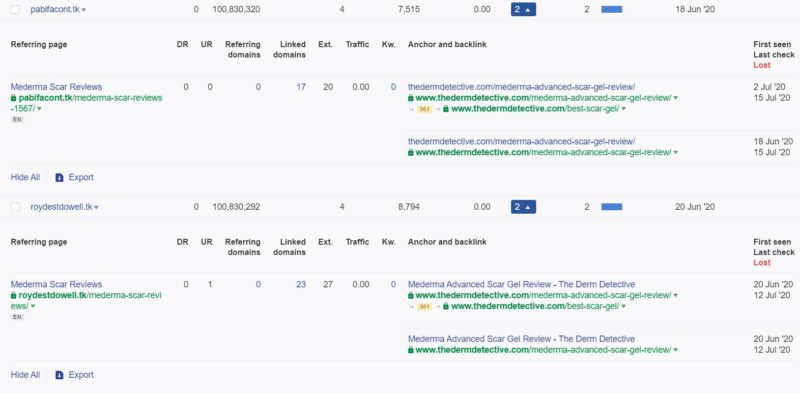Click the EN language badge under pabifacont.tk page
This screenshot has height=393, width=800.
[17, 119]
